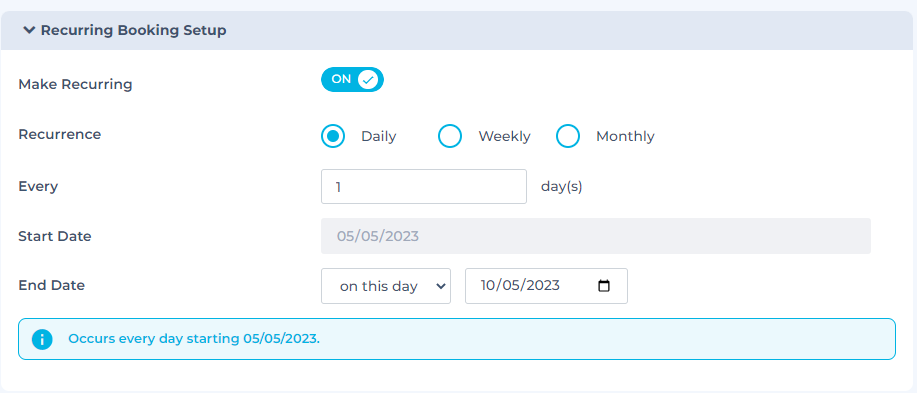Focus the Every day(s) number field
917x393 pixels.
(424, 187)
